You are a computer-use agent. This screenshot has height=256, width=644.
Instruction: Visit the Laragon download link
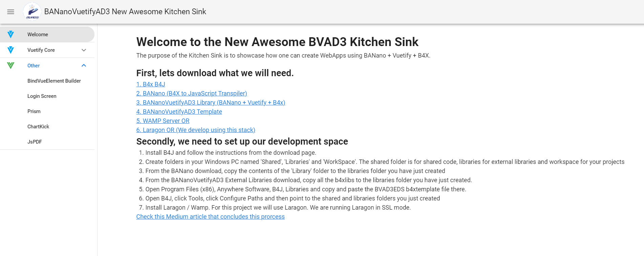[x=196, y=130]
